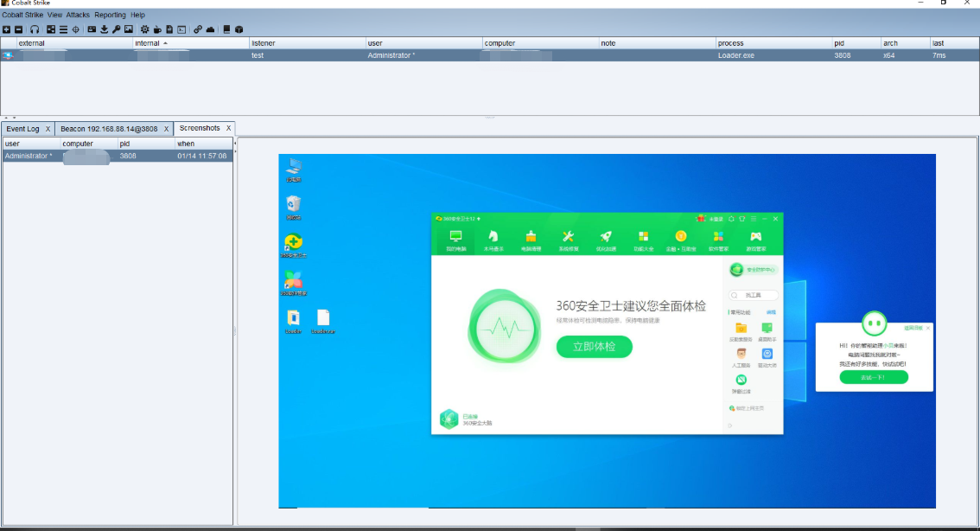Viewport: 980px width, 531px height.
Task: Click the beacon computer icon in session row
Action: point(8,55)
